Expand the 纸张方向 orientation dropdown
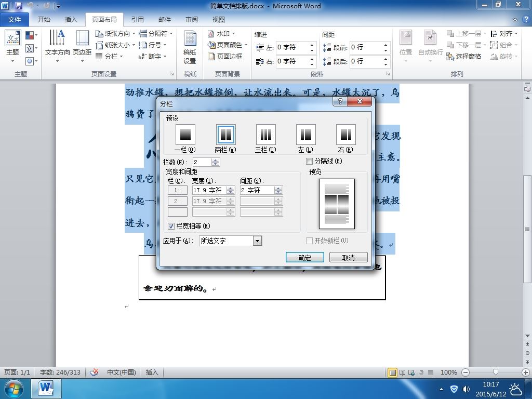The width and height of the screenshot is (532, 399). click(x=134, y=34)
